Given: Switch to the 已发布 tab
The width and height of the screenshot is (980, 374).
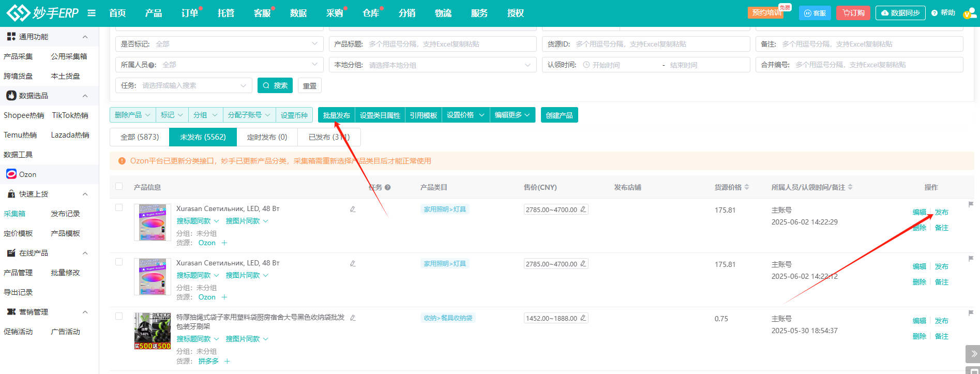Looking at the screenshot, I should pyautogui.click(x=329, y=137).
